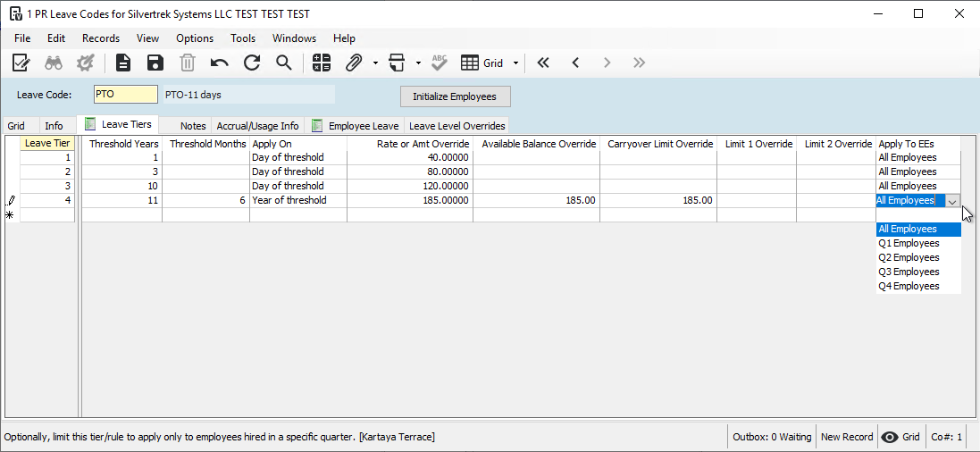Viewport: 980px width, 452px height.
Task: Click the 120.00000 rate cell
Action: (x=410, y=187)
